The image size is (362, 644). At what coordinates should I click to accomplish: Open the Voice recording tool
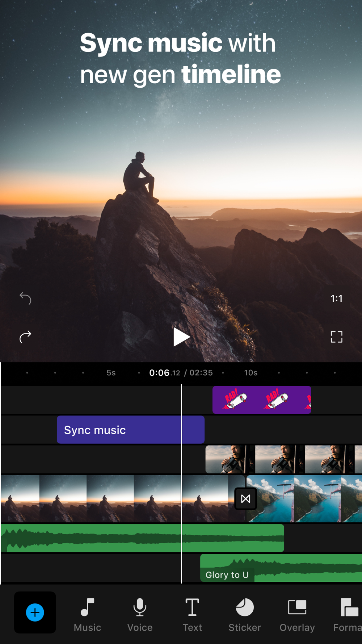pyautogui.click(x=140, y=615)
